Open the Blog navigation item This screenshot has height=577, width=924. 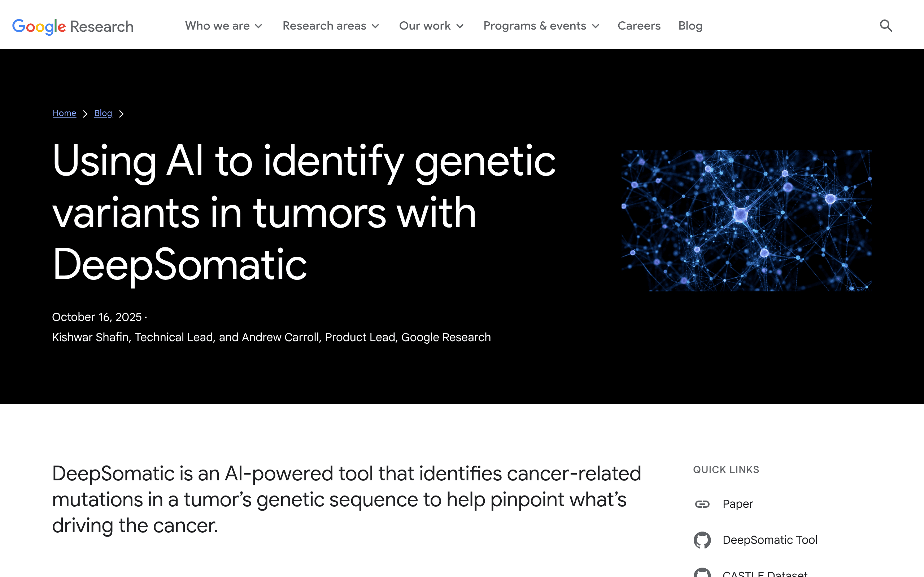point(690,26)
